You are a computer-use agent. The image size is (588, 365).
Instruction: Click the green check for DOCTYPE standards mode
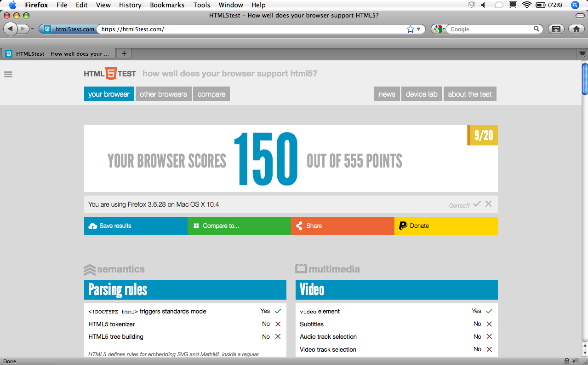tap(278, 311)
